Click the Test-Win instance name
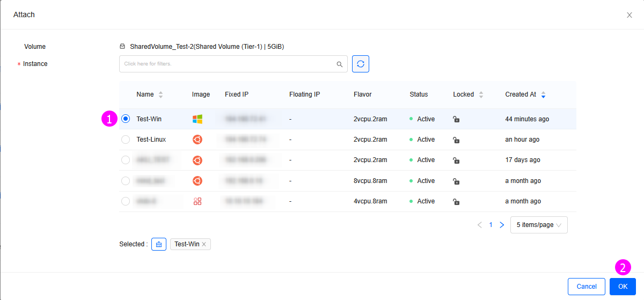The image size is (644, 300). pyautogui.click(x=149, y=119)
